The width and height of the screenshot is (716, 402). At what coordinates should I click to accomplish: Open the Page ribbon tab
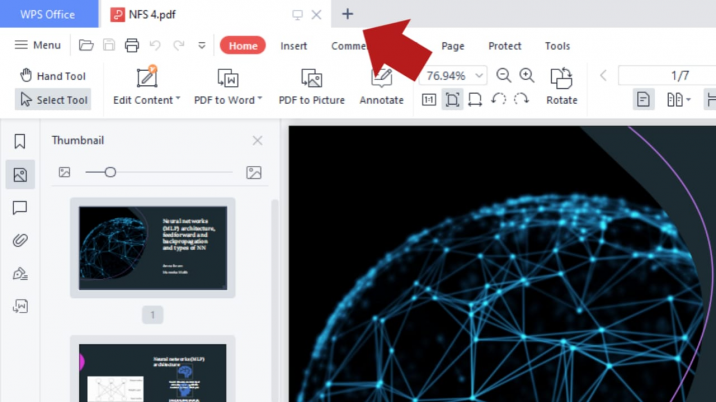click(453, 46)
